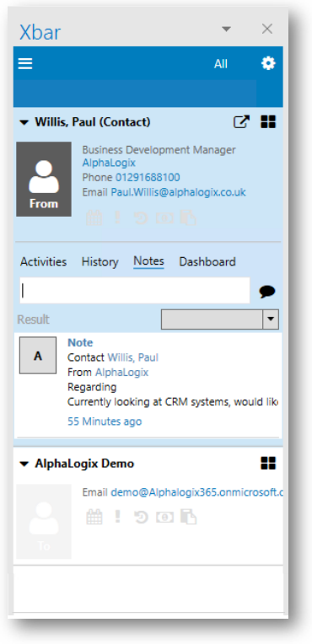Screen dimensions: 312x644
Task: Click the money icon under AlphaLogix Demo
Action: point(164,518)
